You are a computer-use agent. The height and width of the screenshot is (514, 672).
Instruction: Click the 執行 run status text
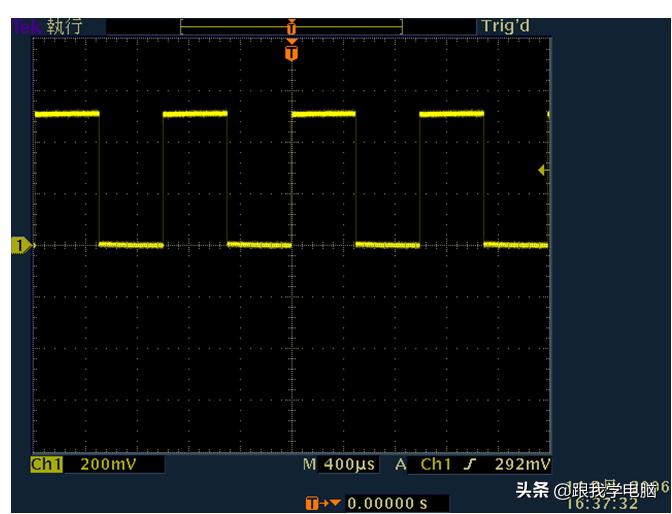(x=64, y=27)
